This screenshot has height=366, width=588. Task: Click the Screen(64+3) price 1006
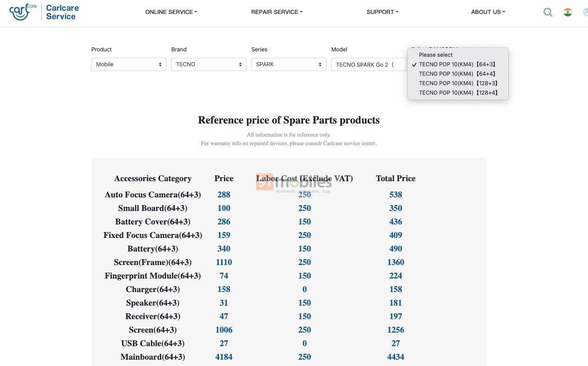pyautogui.click(x=224, y=330)
